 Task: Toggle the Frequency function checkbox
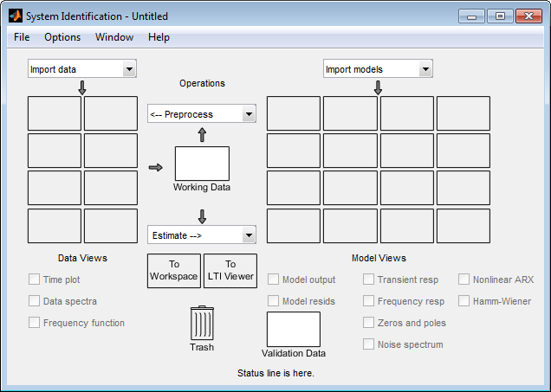34,323
